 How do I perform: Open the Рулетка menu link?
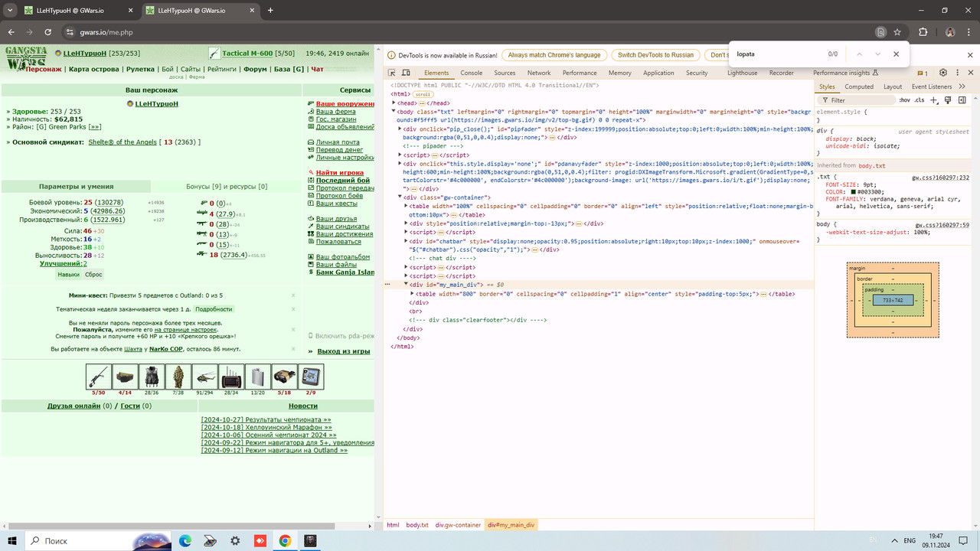pos(140,69)
